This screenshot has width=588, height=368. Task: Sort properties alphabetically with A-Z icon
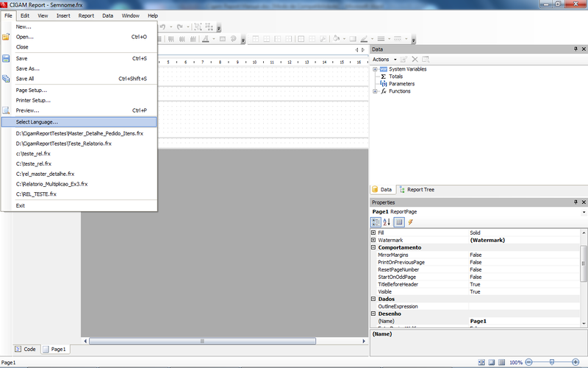click(387, 222)
